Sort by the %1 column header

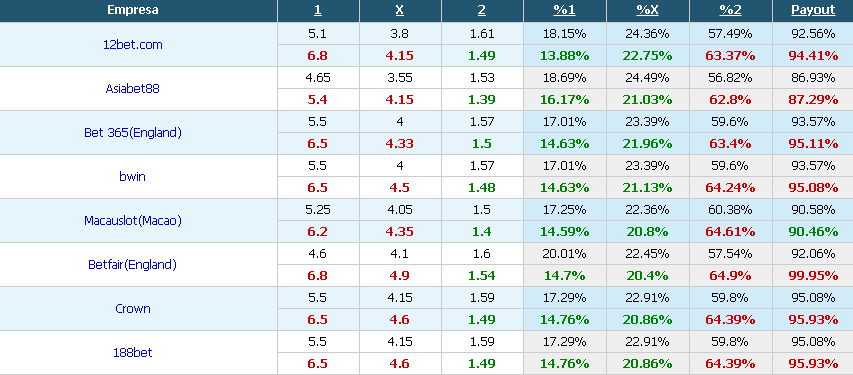point(564,10)
